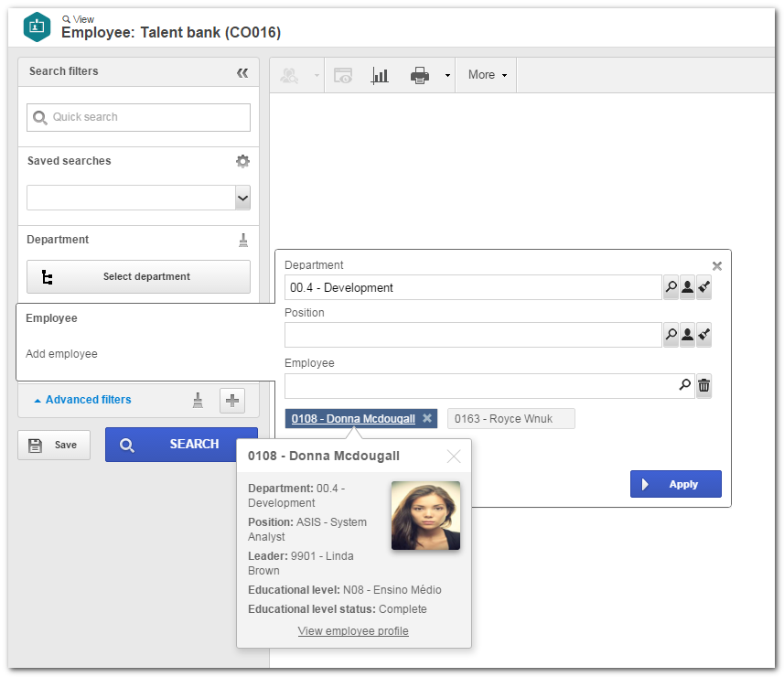This screenshot has height=677, width=784.
Task: Close the employee filter popup
Action: click(717, 266)
